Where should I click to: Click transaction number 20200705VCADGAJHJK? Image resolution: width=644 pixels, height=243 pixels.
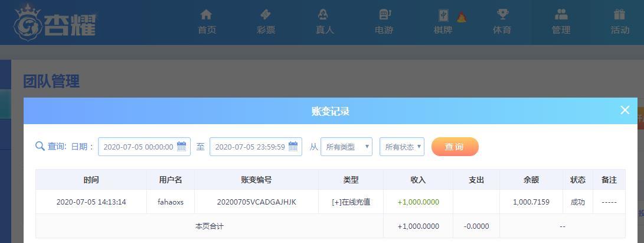tap(256, 202)
